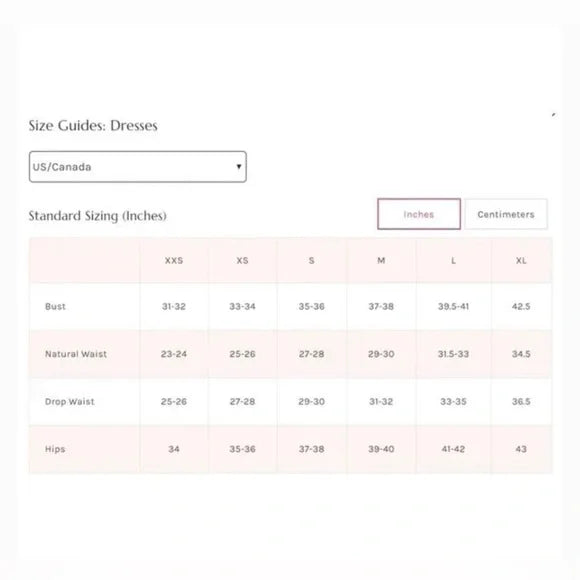Click the Size Guides: Dresses heading
Screen dimensions: 580x580
coord(93,125)
